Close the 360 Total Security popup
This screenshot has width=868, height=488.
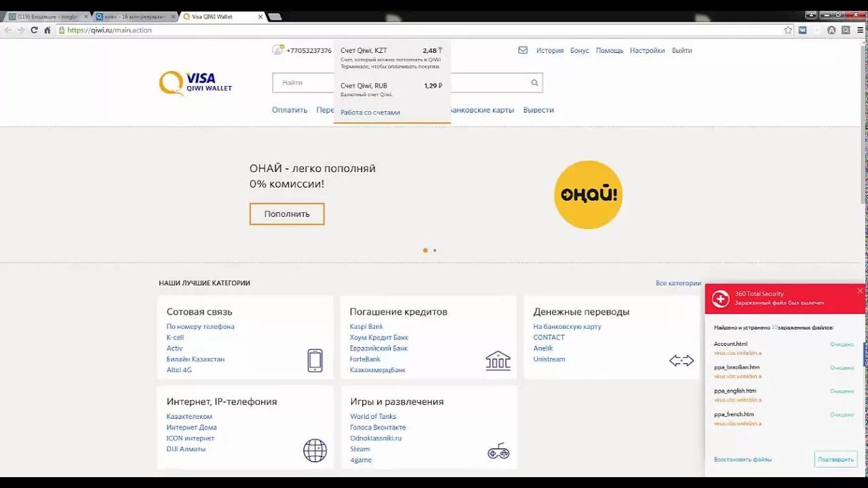pos(860,291)
